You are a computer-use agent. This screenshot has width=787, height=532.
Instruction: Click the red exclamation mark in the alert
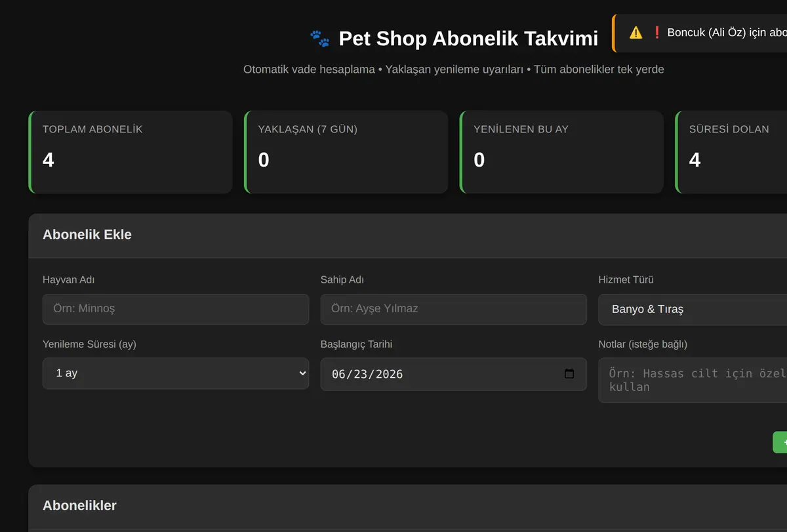pyautogui.click(x=656, y=32)
